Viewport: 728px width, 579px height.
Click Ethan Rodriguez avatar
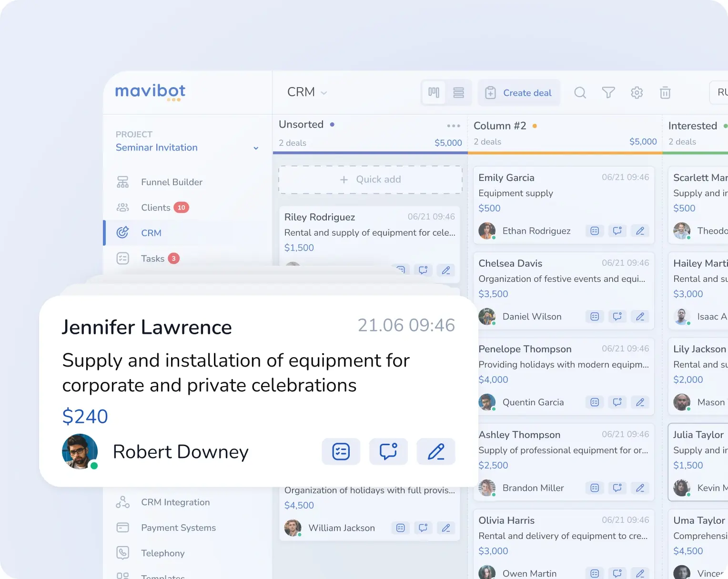pyautogui.click(x=487, y=231)
